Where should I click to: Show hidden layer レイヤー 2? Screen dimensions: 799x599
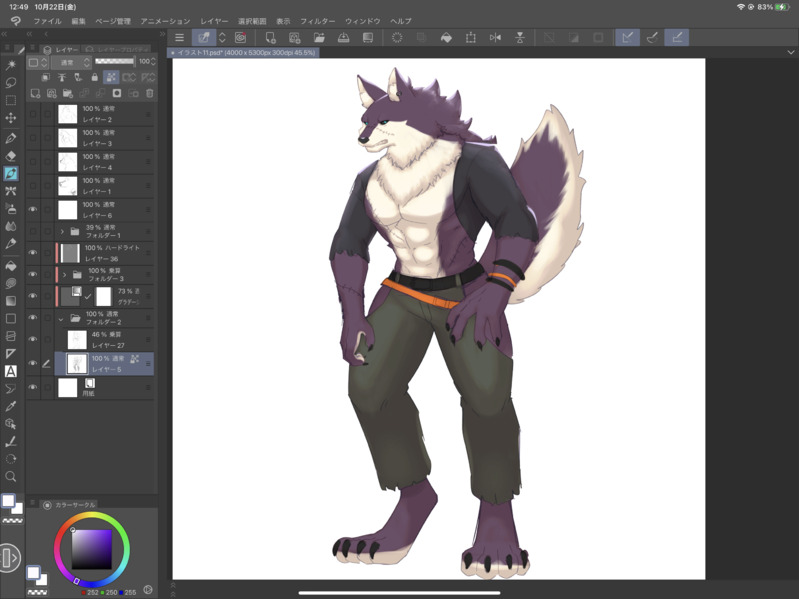click(x=33, y=115)
